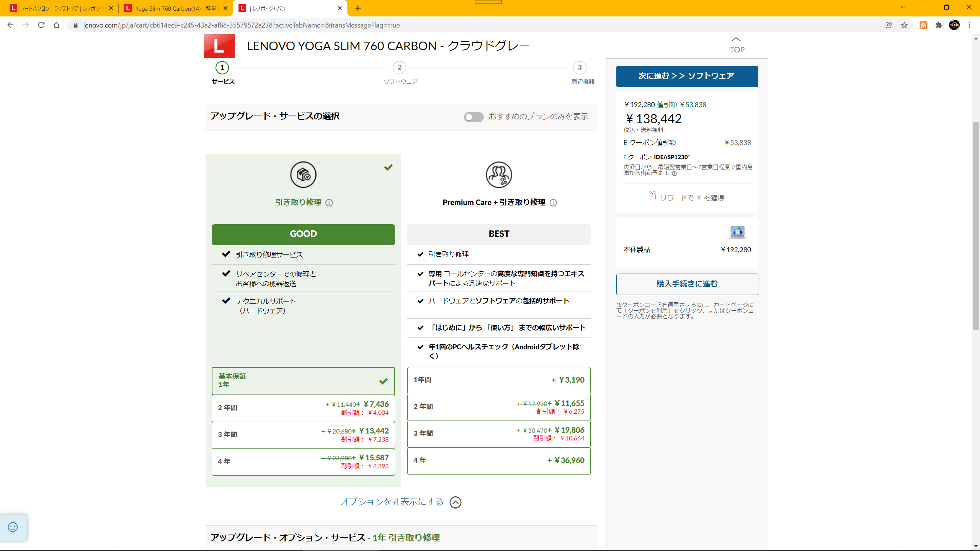Click the rewards gift icon

coord(652,196)
